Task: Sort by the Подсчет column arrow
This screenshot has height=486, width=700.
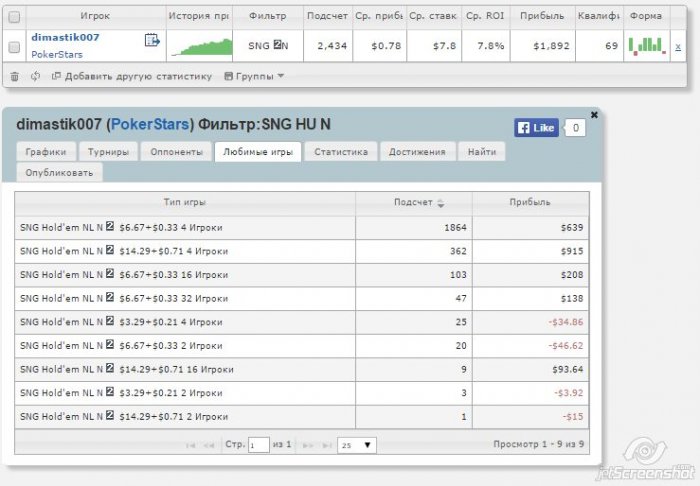Action: coord(441,203)
